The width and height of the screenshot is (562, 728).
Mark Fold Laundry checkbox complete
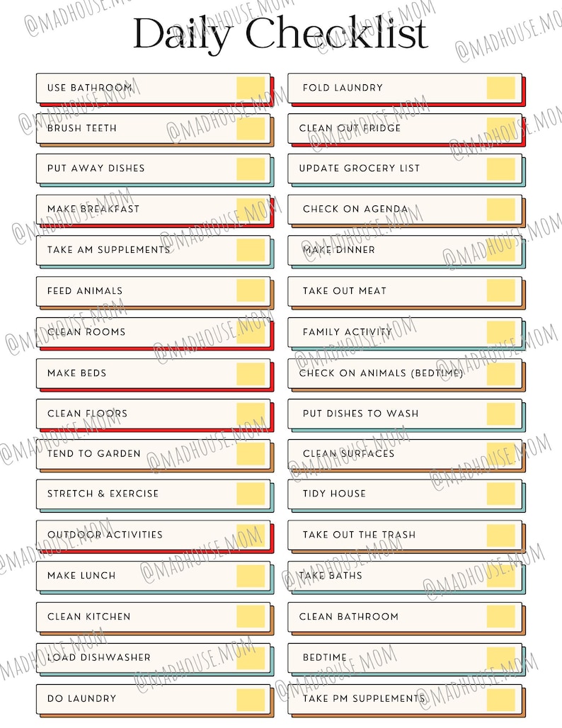point(500,89)
